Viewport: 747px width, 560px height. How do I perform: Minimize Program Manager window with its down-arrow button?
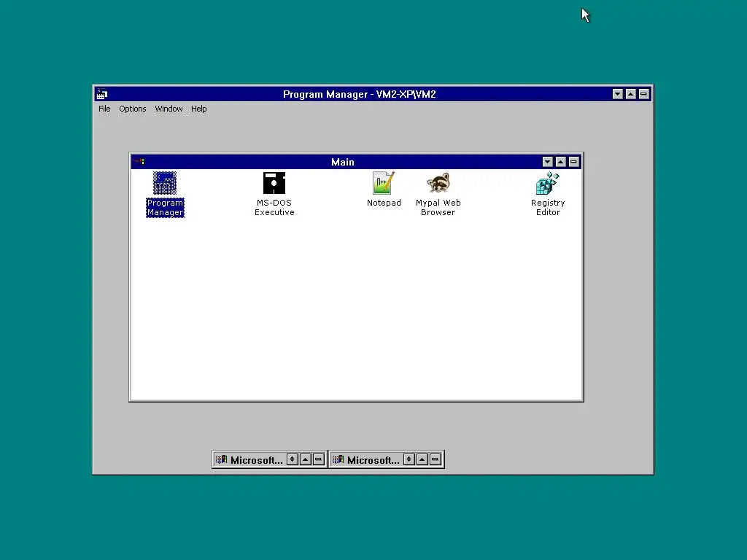(617, 94)
